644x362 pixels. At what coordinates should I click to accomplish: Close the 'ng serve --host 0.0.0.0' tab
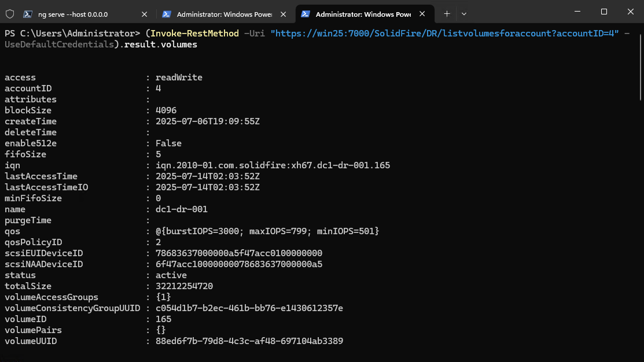click(144, 14)
